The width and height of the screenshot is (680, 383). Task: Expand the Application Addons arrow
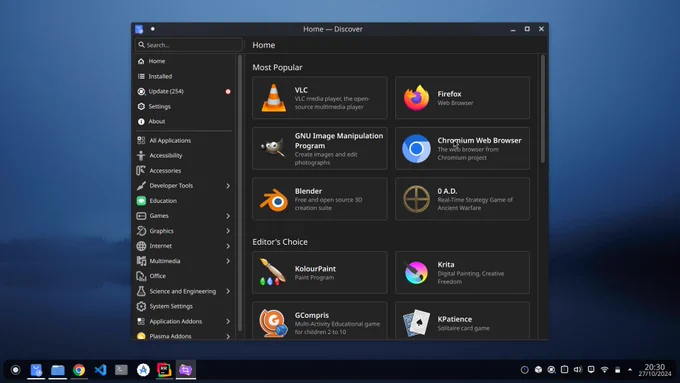(228, 321)
